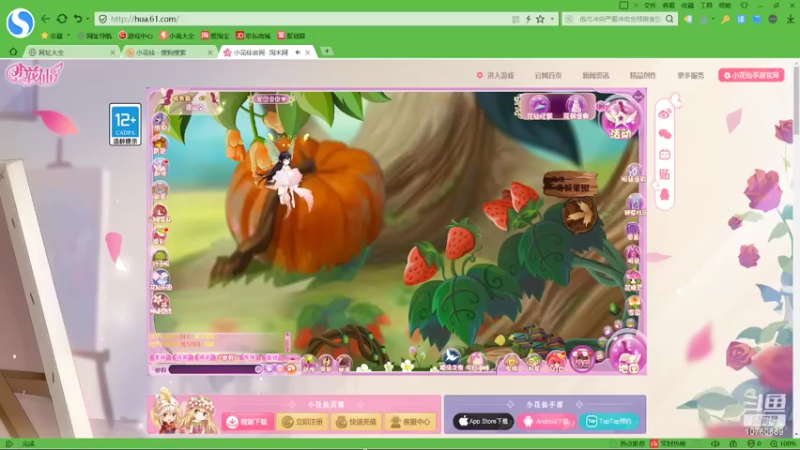
Task: Reload the page with the refresh icon
Action: pos(62,19)
